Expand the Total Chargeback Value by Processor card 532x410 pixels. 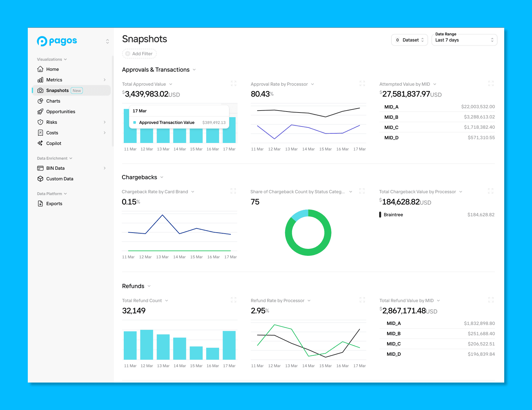[491, 191]
